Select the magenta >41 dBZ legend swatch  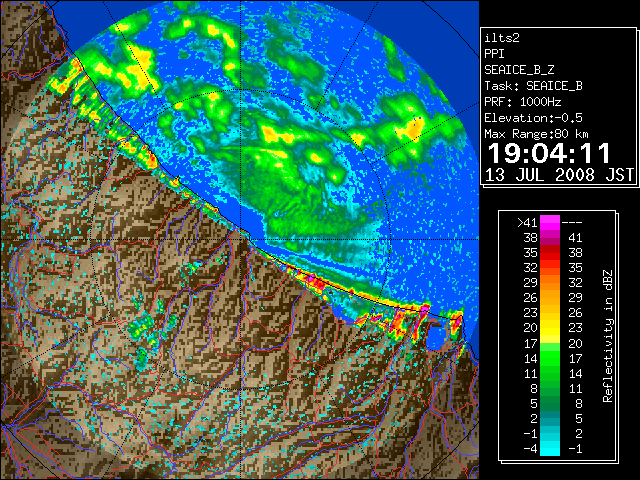[x=550, y=223]
